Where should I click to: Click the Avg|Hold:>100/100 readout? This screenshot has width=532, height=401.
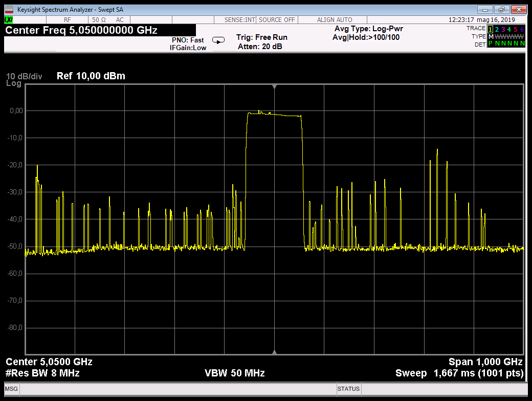[366, 37]
